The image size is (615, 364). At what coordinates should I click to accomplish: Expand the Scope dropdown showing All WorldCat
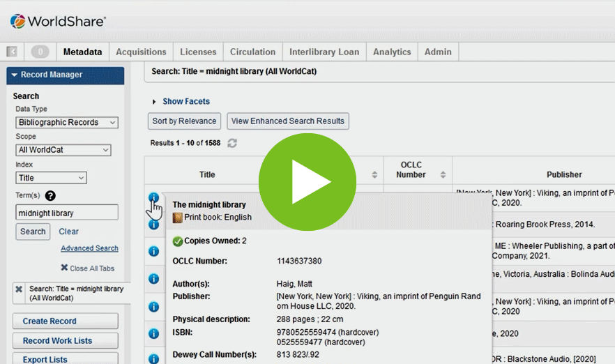[x=63, y=150]
